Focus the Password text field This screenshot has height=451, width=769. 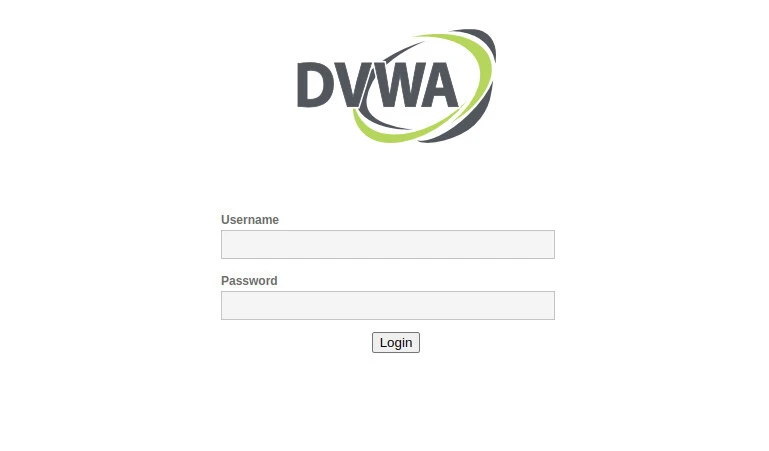[388, 305]
